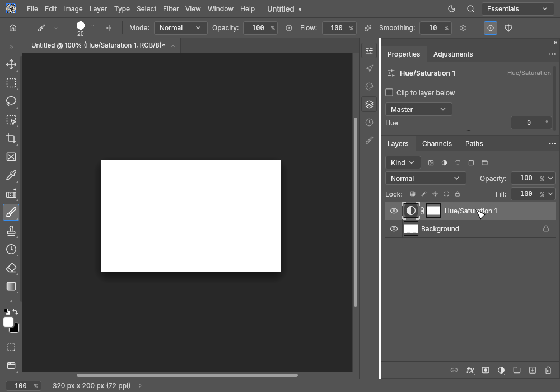Hide the Background layer

pos(394,229)
